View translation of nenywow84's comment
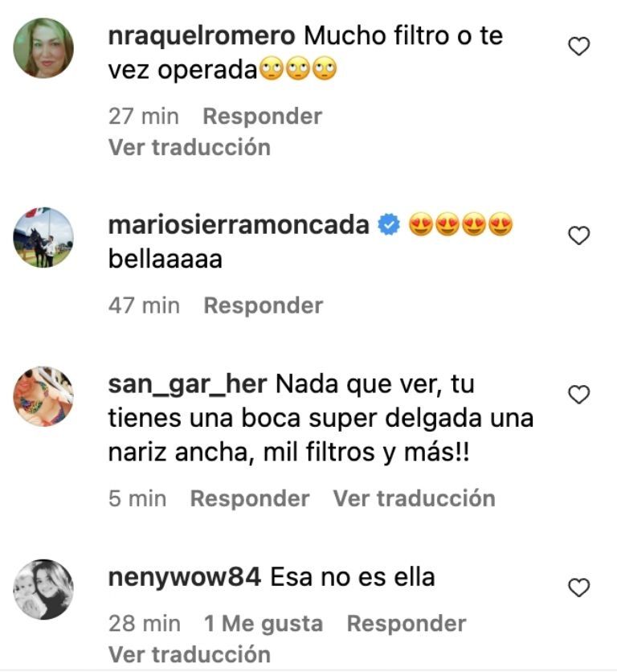Viewport: 617px width, 672px height. pos(190,655)
